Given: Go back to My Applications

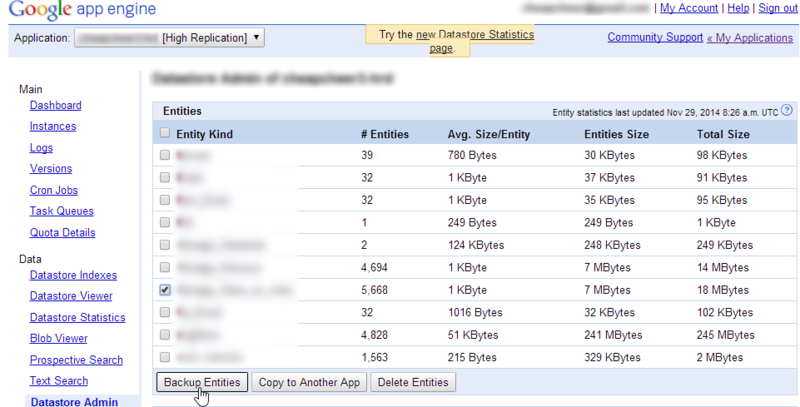Looking at the screenshot, I should [750, 38].
